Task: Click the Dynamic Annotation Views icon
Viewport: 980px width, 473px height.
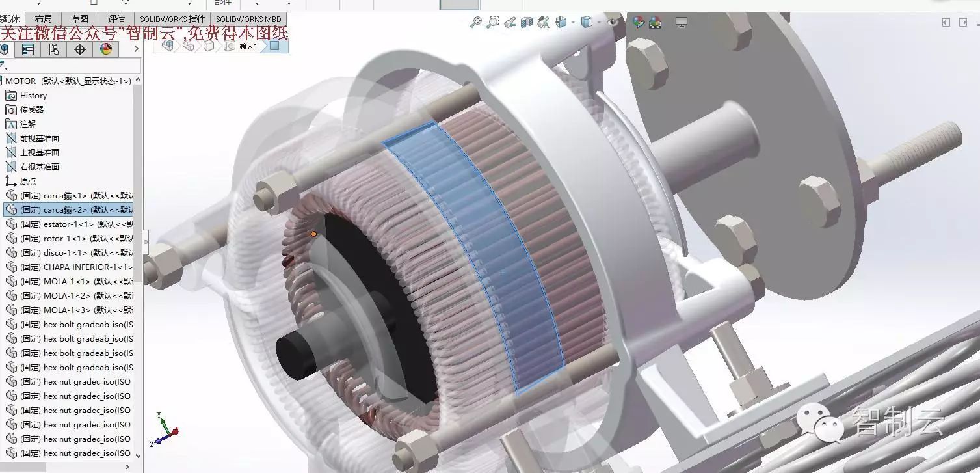Action: [x=544, y=23]
